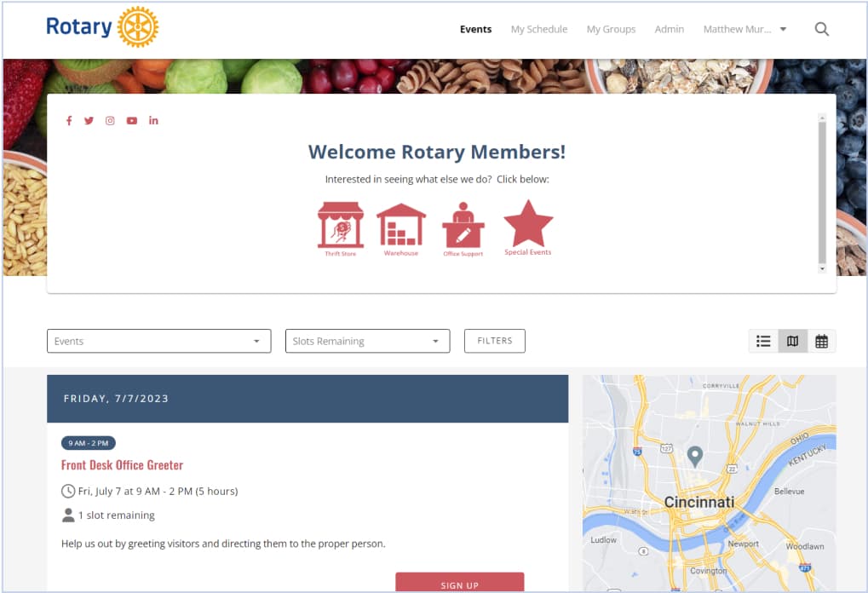This screenshot has width=868, height=593.
Task: Visit Rotary's YouTube channel icon
Action: (x=131, y=120)
